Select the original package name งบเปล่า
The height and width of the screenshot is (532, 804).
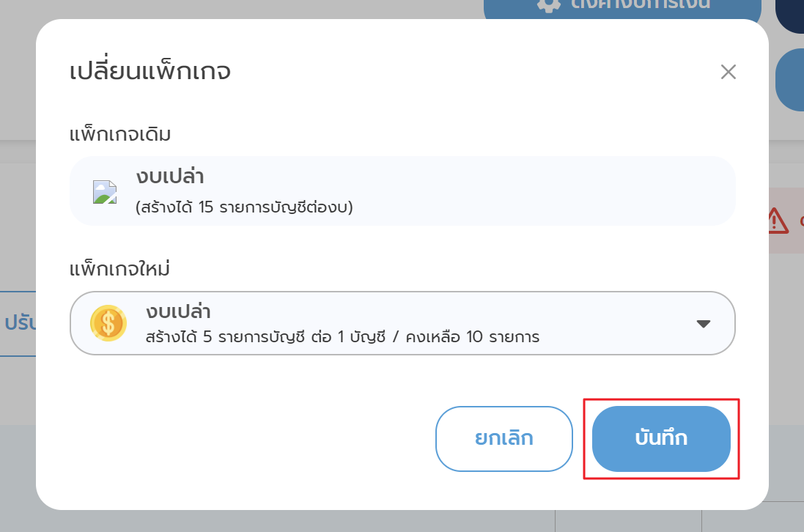169,177
